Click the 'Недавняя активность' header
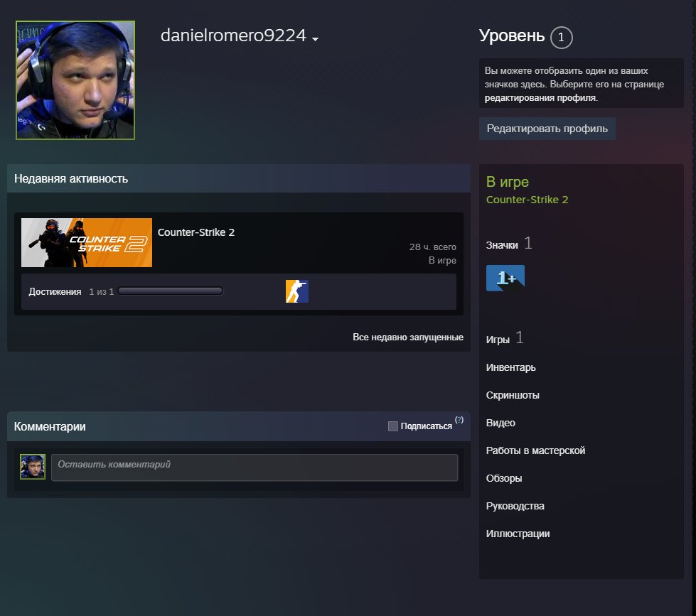The image size is (696, 616). pos(71,179)
